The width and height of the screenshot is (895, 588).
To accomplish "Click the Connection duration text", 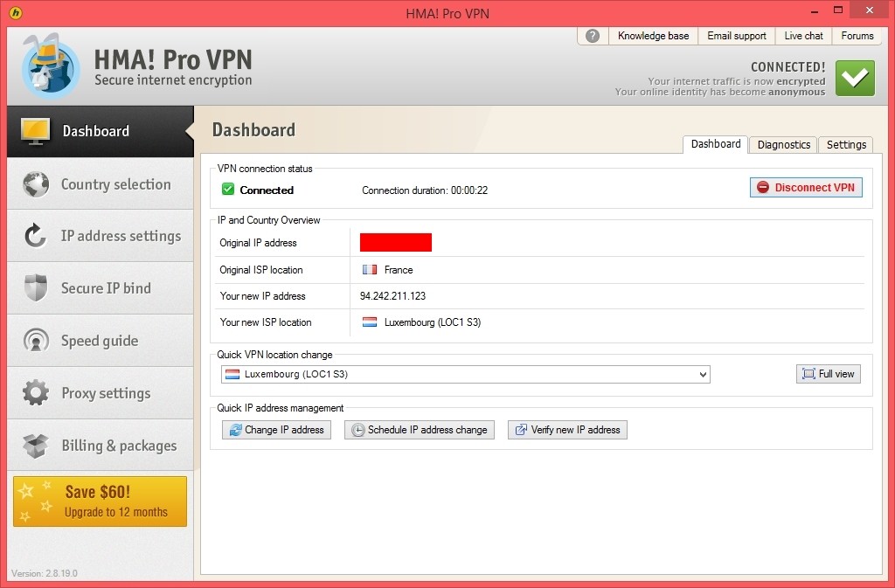I will tap(425, 190).
